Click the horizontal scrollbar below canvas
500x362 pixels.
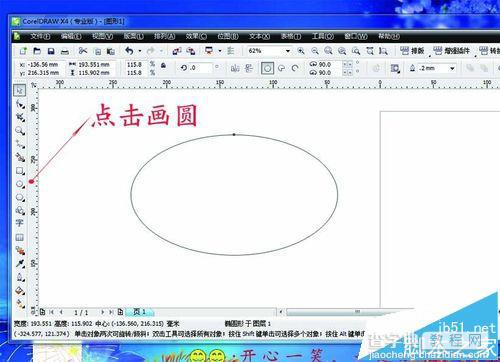[x=350, y=312]
